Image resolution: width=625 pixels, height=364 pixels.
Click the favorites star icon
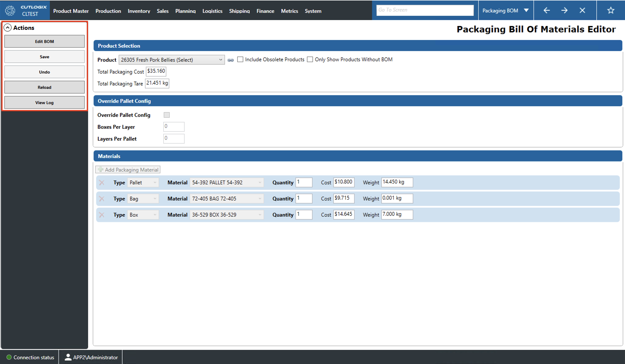(611, 10)
